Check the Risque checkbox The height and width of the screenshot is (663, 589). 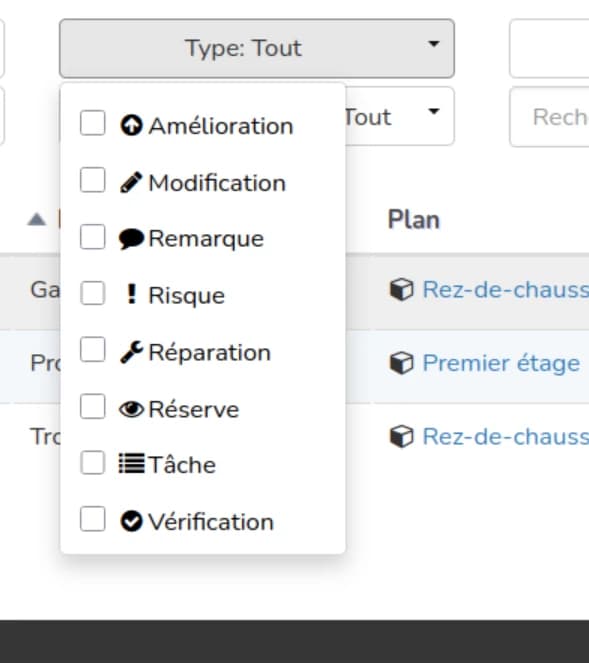[93, 293]
